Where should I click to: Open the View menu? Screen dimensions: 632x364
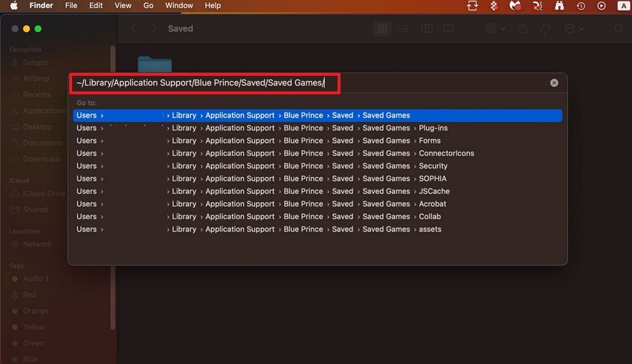coord(123,6)
